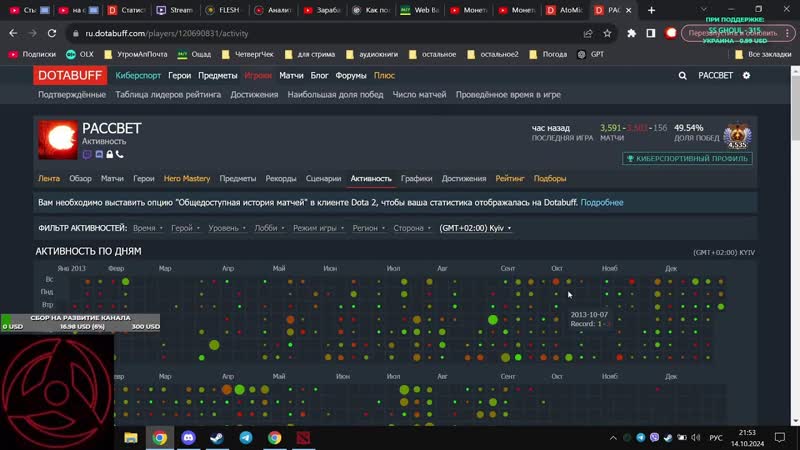
Task: Expand the Время filter dropdown
Action: [148, 228]
